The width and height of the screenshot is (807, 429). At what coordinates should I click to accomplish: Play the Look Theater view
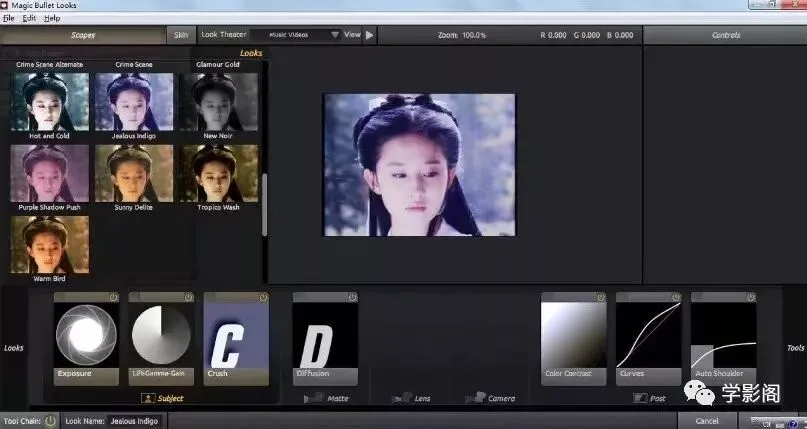click(x=370, y=35)
